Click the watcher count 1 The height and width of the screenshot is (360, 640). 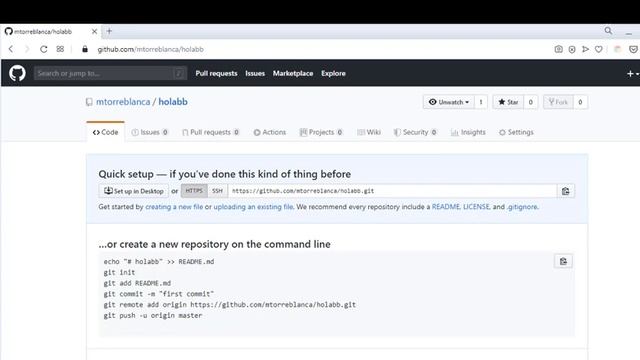[x=481, y=102]
